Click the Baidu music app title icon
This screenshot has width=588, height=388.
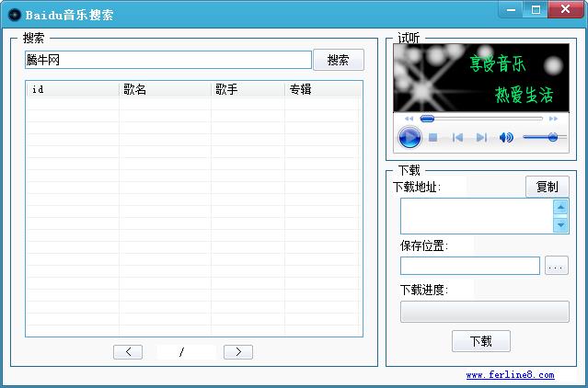click(14, 14)
